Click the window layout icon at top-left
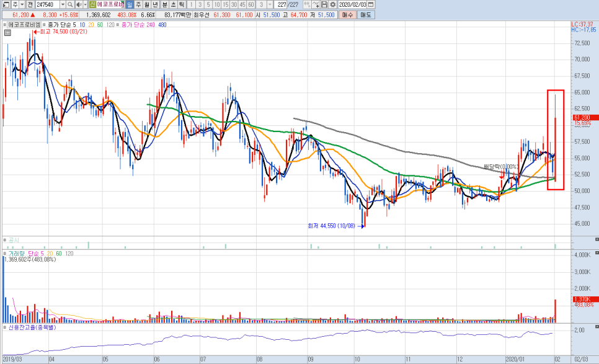599x364 pixels. [x=6, y=4]
